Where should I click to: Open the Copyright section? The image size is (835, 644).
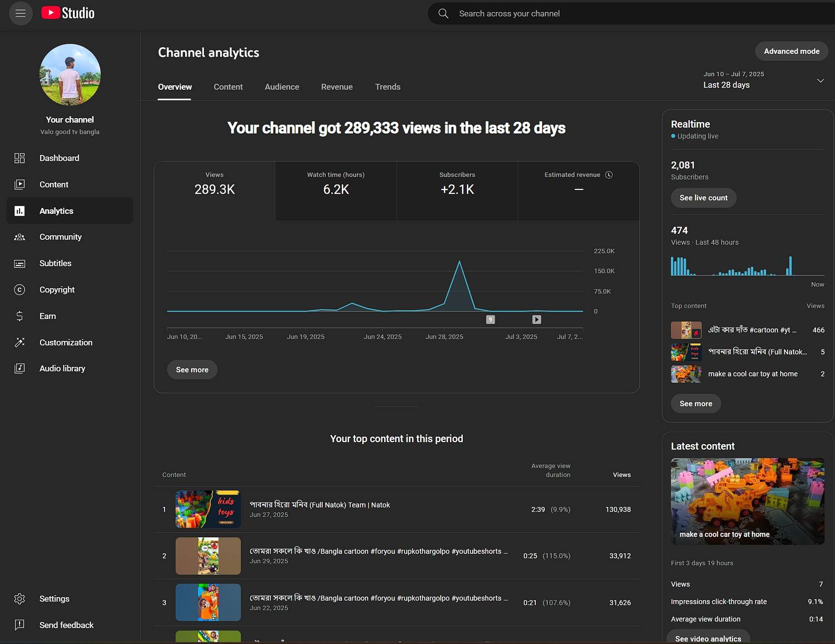coord(56,290)
